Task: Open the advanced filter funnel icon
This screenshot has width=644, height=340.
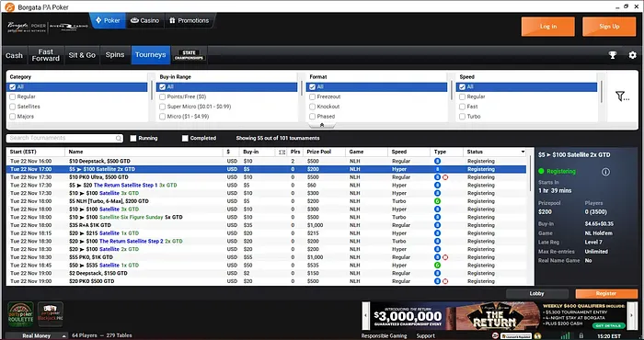Action: [x=622, y=96]
